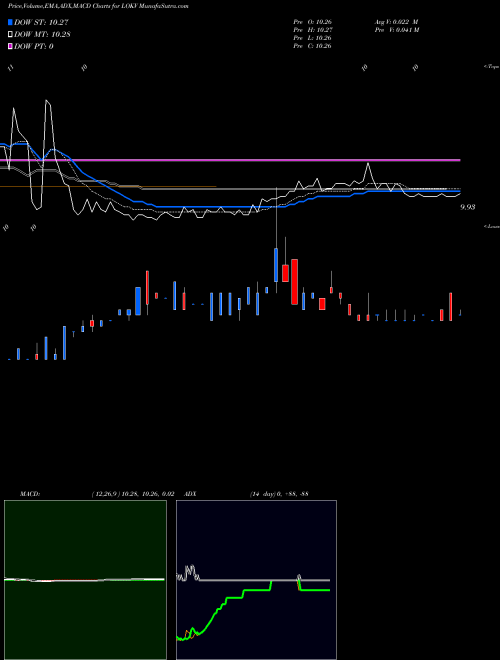The width and height of the screenshot is (500, 660).
Task: Click the magenta DOW PT legend swatch
Action: tap(10, 46)
